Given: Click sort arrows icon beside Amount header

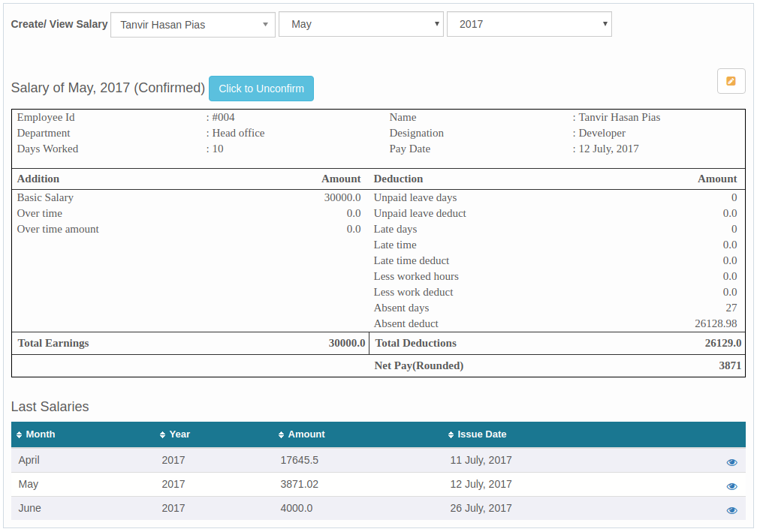Looking at the screenshot, I should (282, 435).
